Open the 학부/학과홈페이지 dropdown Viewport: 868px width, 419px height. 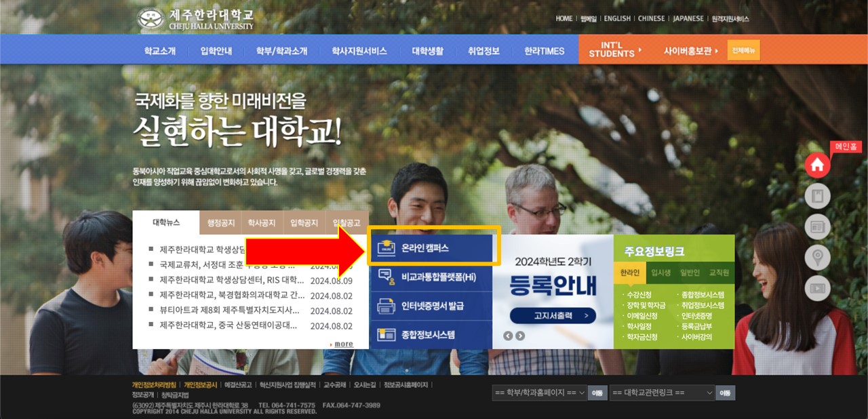pos(539,393)
